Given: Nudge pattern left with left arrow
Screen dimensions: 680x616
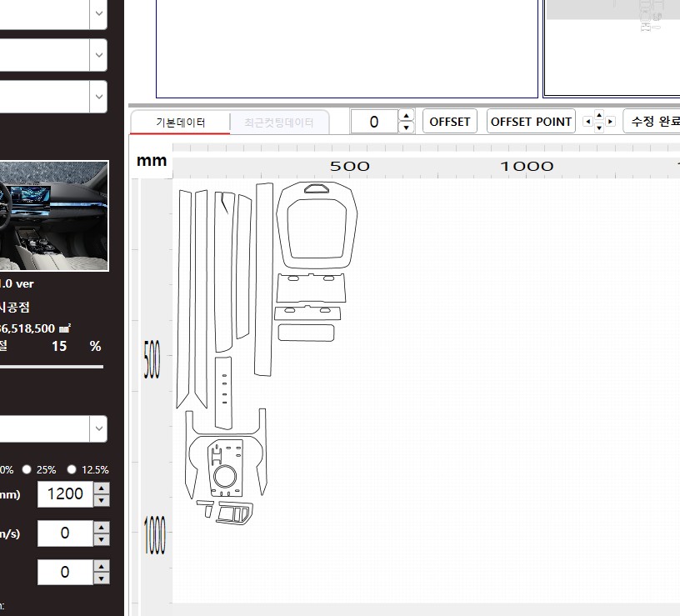Looking at the screenshot, I should tap(588, 122).
